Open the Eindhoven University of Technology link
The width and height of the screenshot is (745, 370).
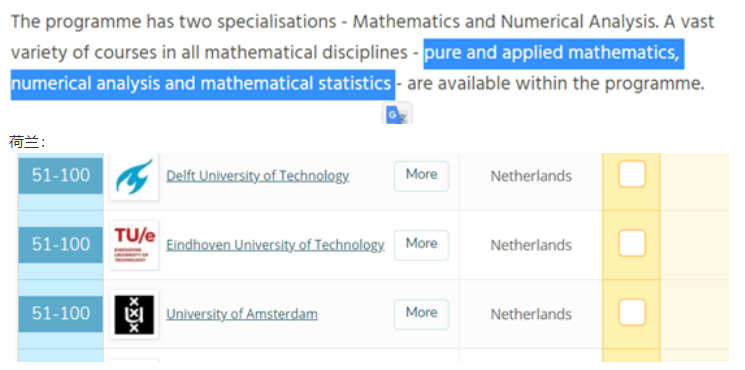(x=275, y=245)
